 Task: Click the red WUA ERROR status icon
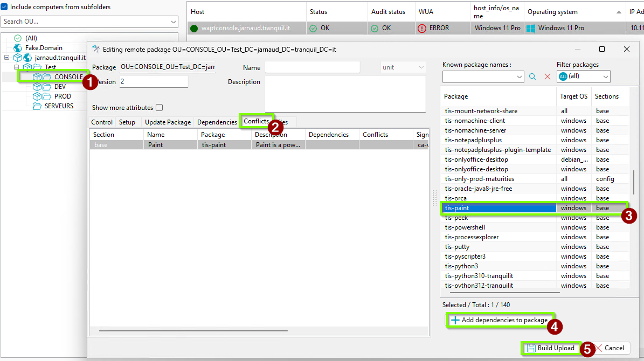422,29
